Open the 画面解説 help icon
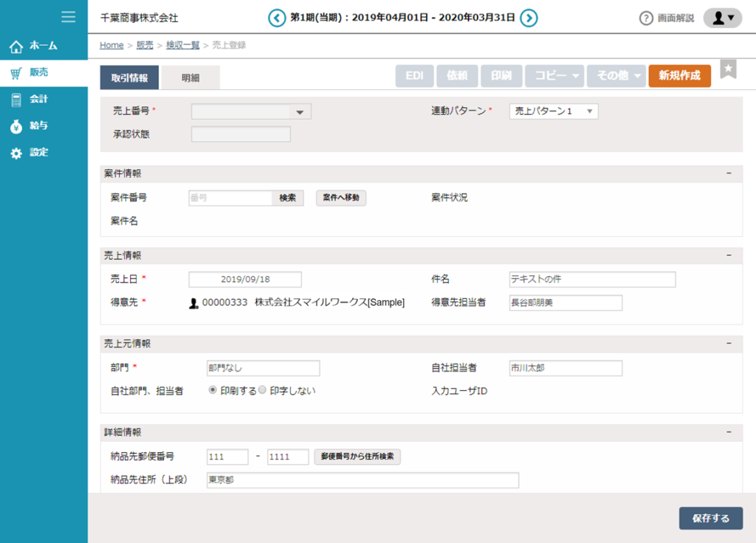Image resolution: width=756 pixels, height=543 pixels. tap(646, 18)
